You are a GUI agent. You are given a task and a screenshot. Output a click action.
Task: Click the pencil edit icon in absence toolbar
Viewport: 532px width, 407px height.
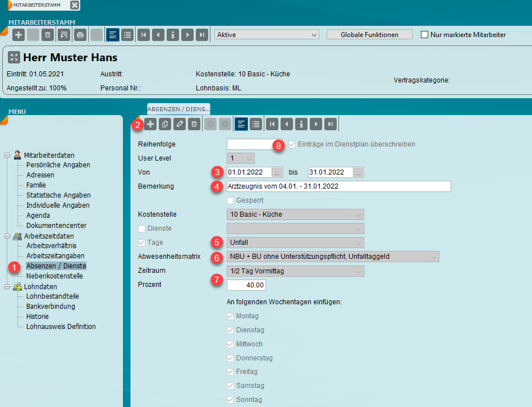tap(180, 124)
